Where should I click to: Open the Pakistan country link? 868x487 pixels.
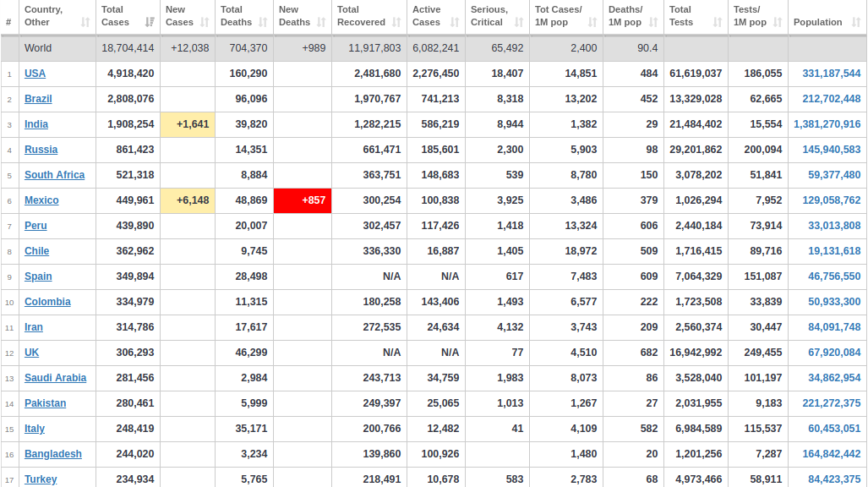pyautogui.click(x=45, y=403)
